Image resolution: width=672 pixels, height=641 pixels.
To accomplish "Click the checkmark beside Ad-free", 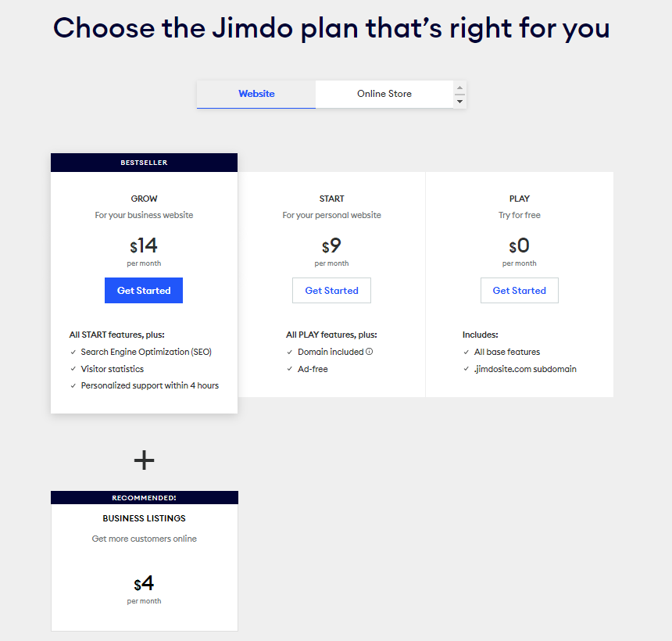I will (x=290, y=369).
